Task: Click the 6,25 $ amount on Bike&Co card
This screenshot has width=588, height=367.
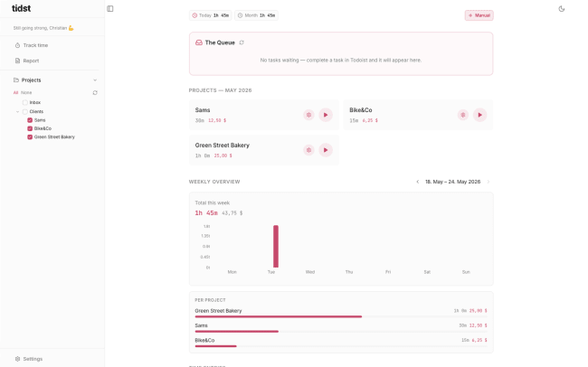Action: pyautogui.click(x=370, y=121)
